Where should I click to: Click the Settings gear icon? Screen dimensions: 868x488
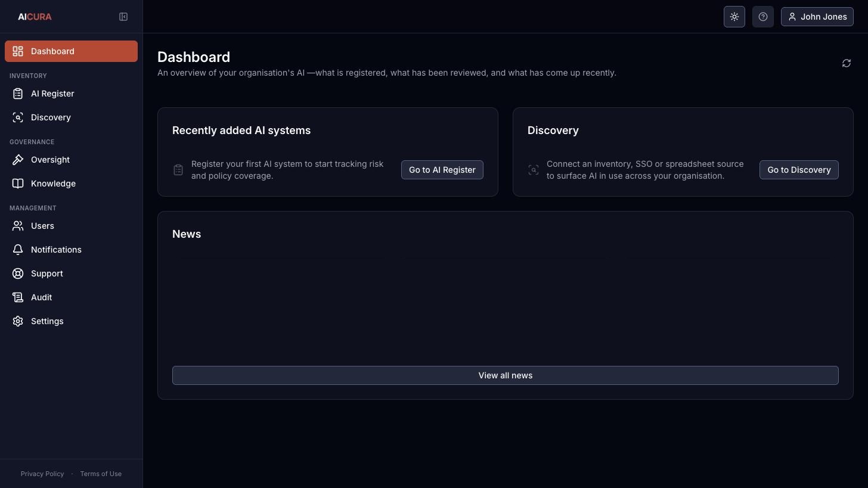click(18, 321)
